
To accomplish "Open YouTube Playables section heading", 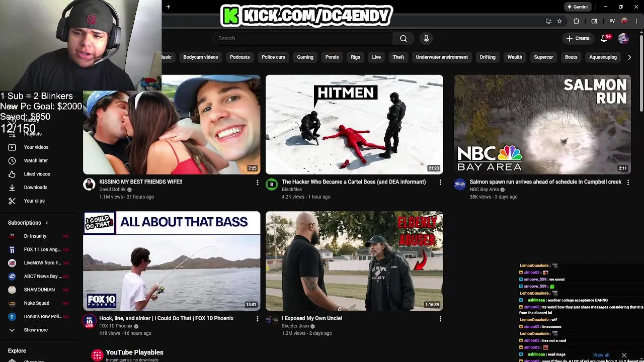I will click(134, 352).
